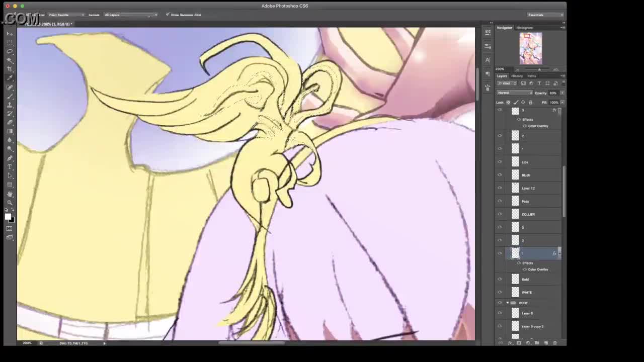Select the Gold layer
Image resolution: width=644 pixels, height=362 pixels.
pyautogui.click(x=533, y=280)
